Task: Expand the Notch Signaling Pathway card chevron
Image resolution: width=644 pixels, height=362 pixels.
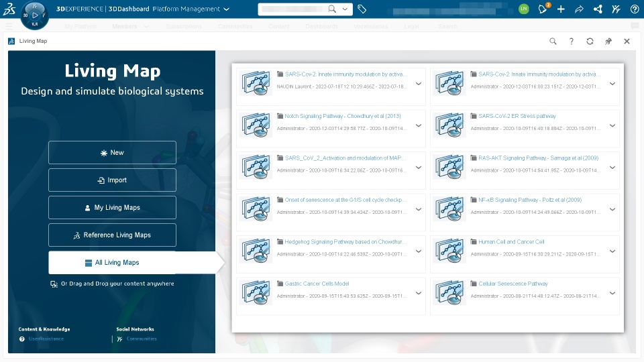Action: coord(419,125)
